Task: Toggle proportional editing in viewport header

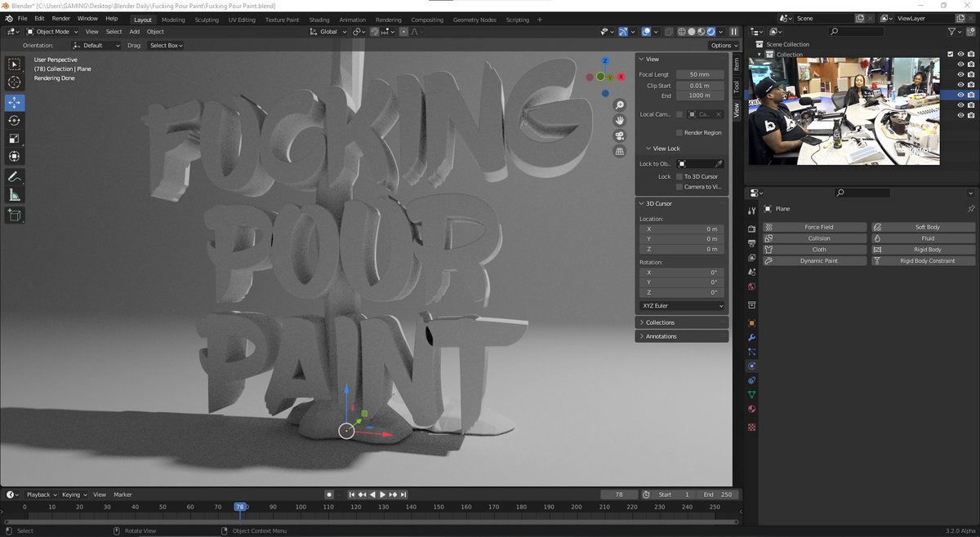Action: click(403, 32)
